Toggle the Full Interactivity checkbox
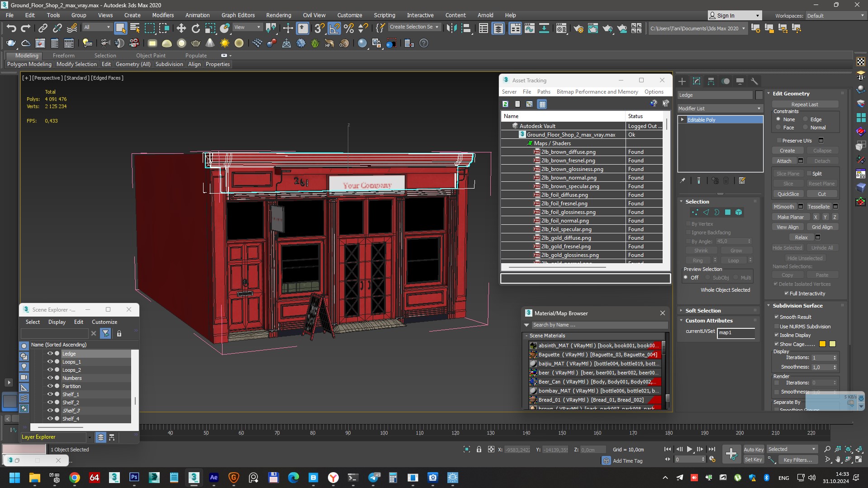 click(787, 294)
